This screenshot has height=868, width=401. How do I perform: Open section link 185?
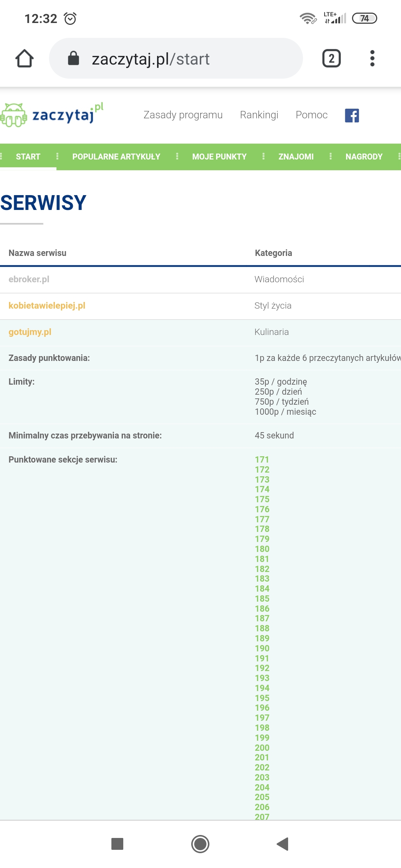(x=262, y=599)
